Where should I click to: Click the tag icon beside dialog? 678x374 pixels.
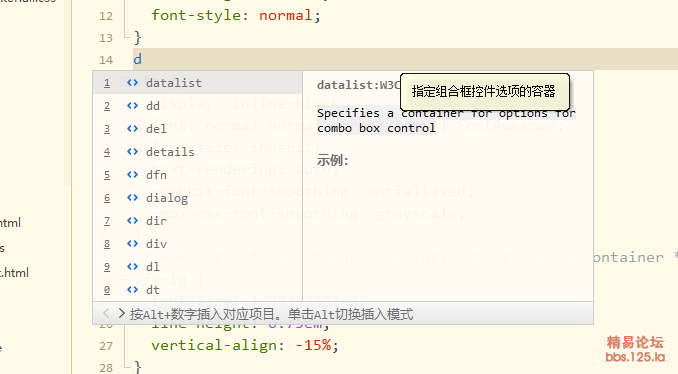pos(132,198)
